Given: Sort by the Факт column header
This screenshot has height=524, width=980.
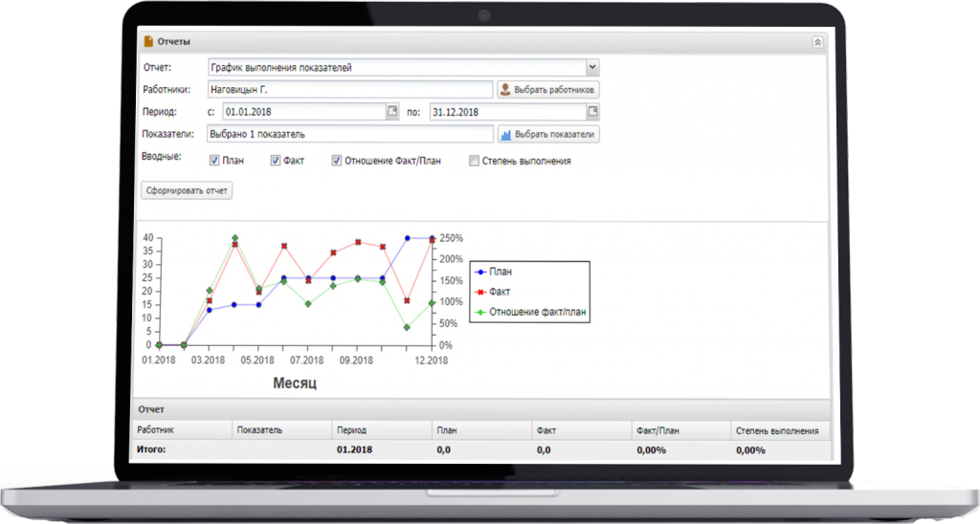Looking at the screenshot, I should click(x=582, y=429).
